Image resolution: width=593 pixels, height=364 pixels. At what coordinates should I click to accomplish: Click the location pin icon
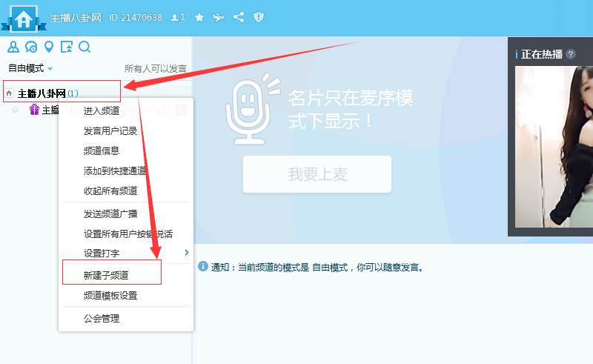tap(49, 47)
